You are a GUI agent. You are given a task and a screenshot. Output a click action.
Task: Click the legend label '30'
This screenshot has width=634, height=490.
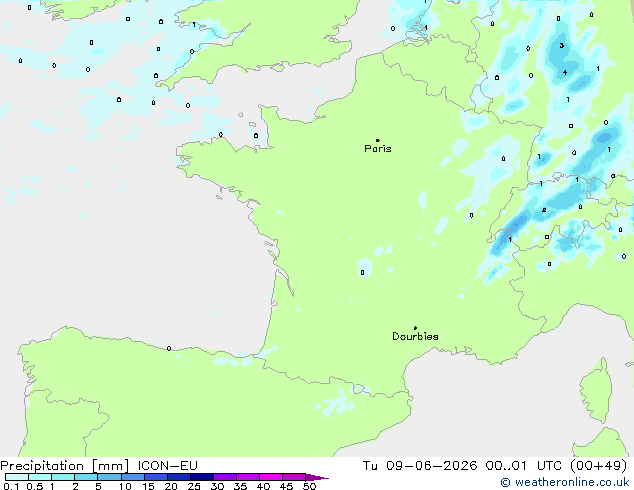tap(217, 486)
